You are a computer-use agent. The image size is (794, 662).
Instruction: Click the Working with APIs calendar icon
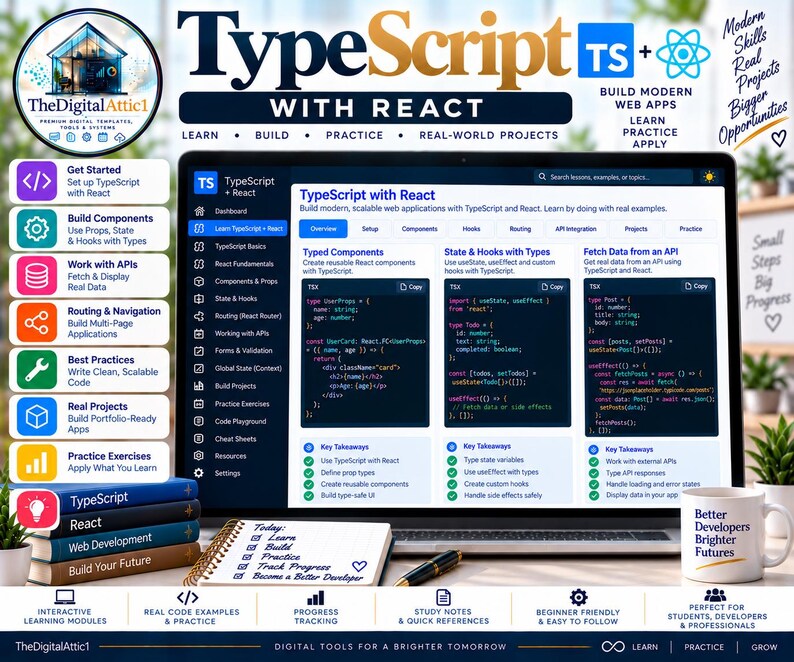coord(199,334)
